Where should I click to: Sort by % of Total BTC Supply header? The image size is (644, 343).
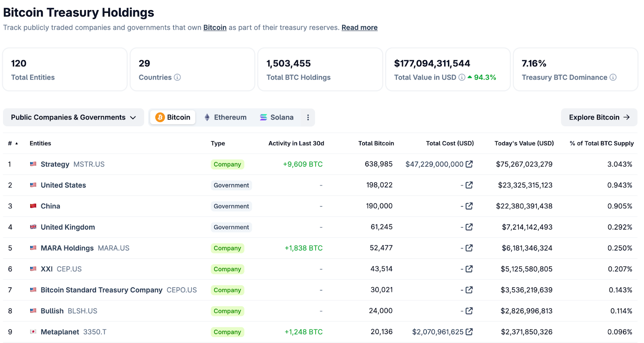(x=602, y=144)
